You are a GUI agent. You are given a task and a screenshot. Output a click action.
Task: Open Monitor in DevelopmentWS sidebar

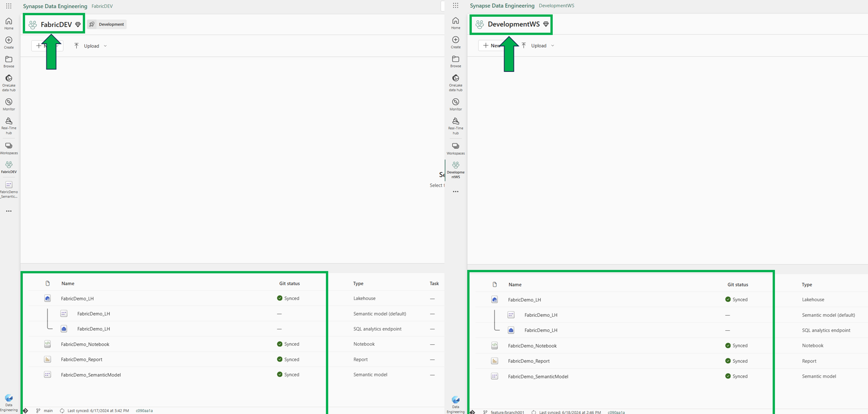tap(456, 104)
